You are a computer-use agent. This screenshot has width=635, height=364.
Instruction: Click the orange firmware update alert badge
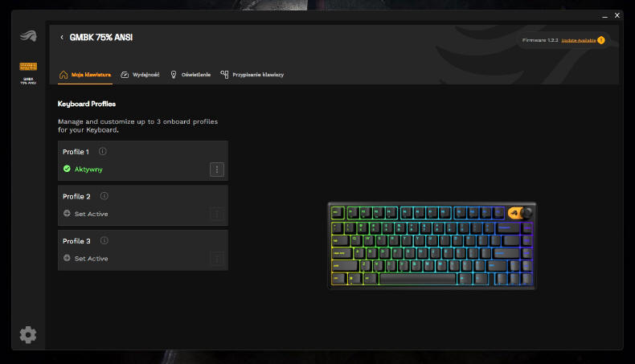click(601, 39)
